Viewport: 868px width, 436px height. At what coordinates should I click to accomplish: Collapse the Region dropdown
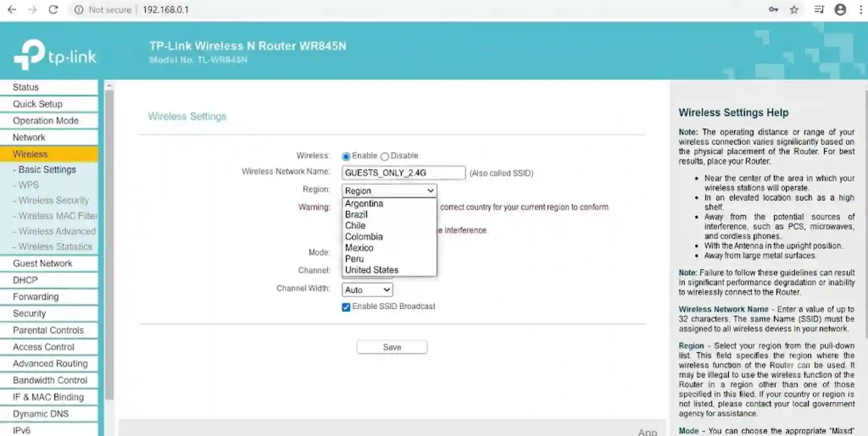click(389, 190)
